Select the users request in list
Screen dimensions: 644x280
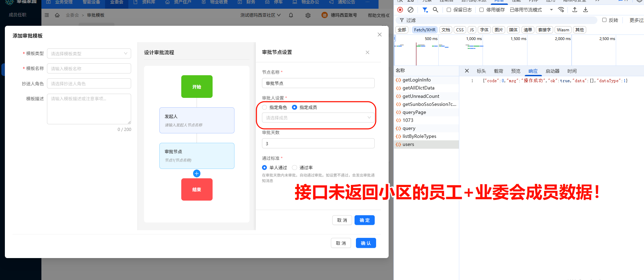(x=408, y=145)
